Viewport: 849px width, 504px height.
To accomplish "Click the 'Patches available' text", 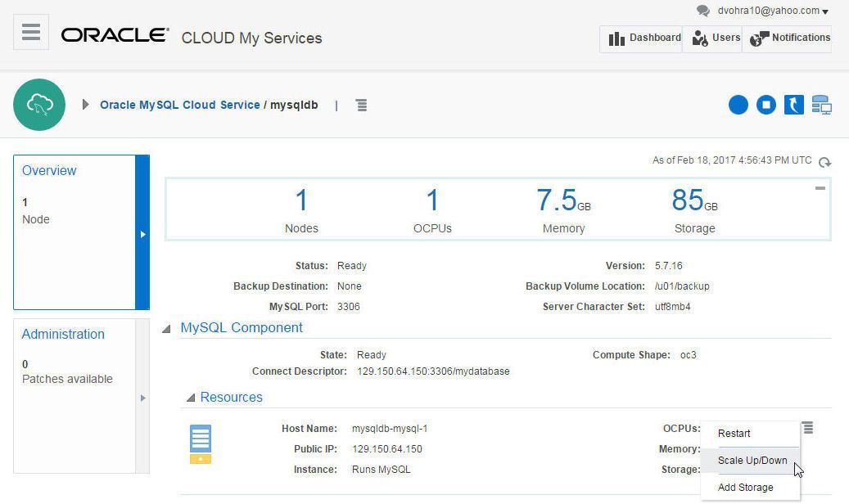I will point(67,379).
